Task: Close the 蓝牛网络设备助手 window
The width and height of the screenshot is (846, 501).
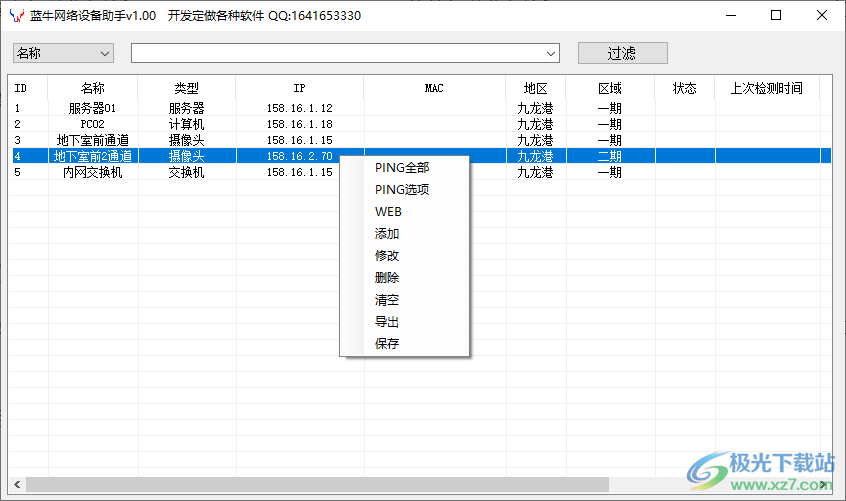Action: coord(822,15)
